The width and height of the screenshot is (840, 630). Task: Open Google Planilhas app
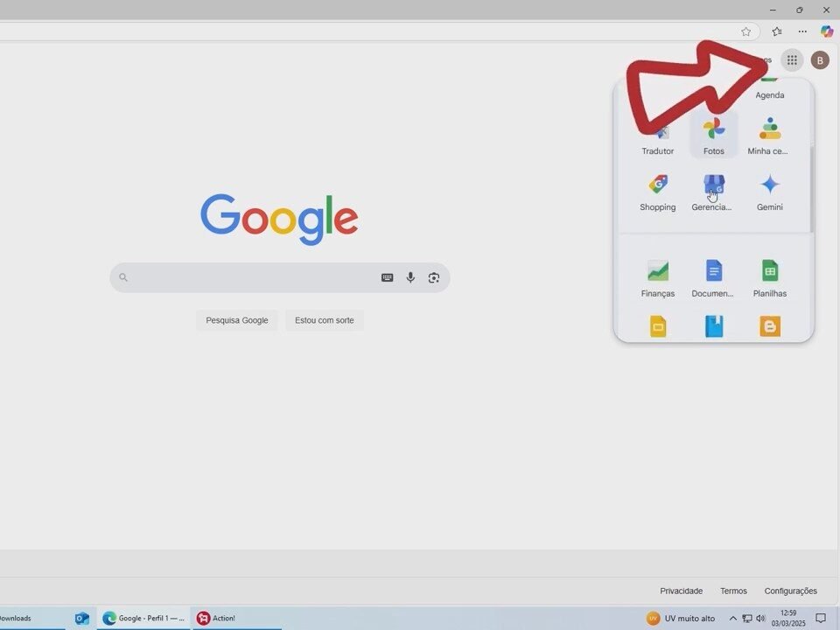(769, 278)
